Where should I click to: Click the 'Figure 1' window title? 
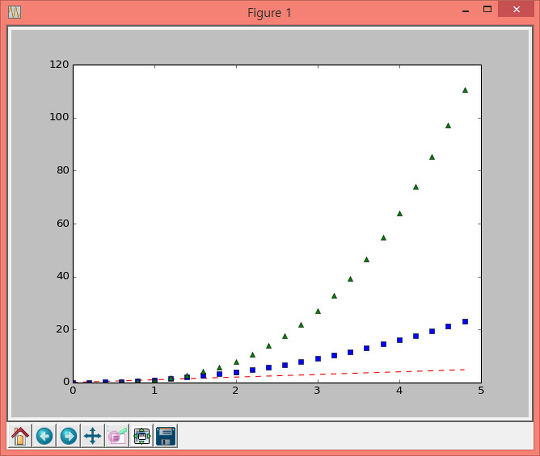(x=269, y=13)
